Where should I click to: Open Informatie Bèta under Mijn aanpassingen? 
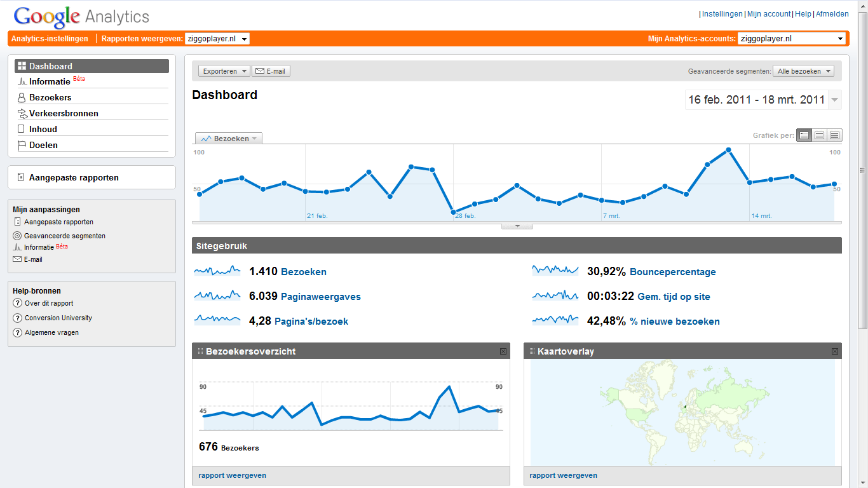click(46, 247)
